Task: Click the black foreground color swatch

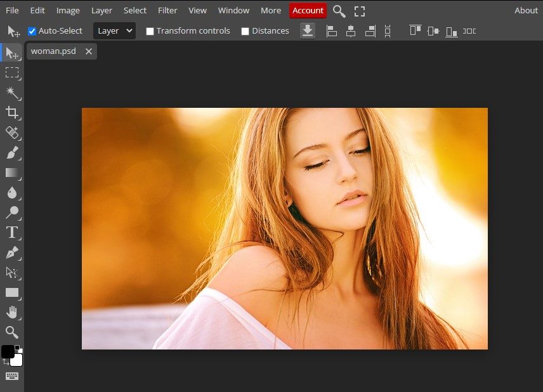Action: 8,351
